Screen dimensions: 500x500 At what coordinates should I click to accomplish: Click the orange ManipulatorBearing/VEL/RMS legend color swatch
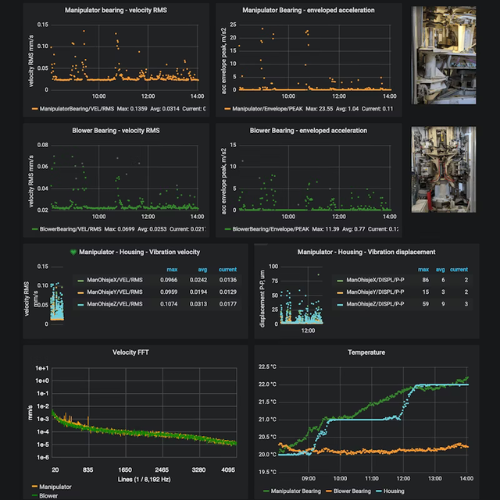[x=35, y=109]
